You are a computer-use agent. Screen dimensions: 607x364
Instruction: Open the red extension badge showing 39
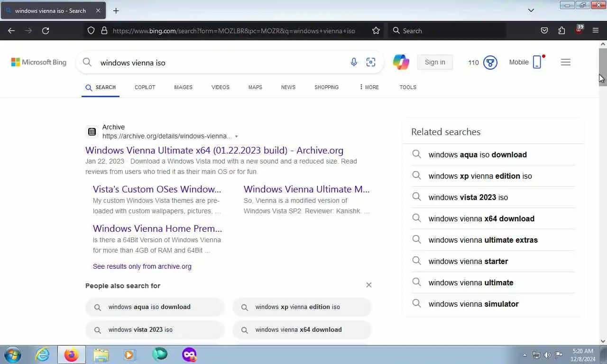pos(579,29)
